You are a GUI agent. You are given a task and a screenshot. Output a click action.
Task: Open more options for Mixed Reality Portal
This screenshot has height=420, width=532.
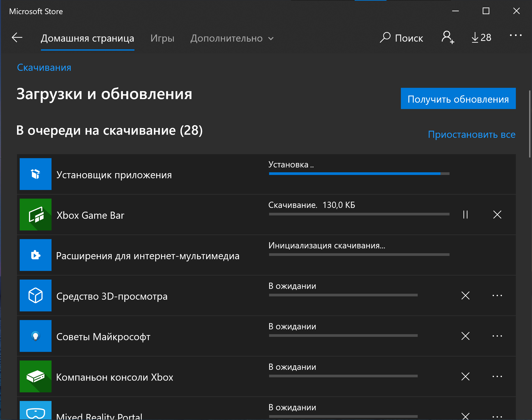(497, 417)
